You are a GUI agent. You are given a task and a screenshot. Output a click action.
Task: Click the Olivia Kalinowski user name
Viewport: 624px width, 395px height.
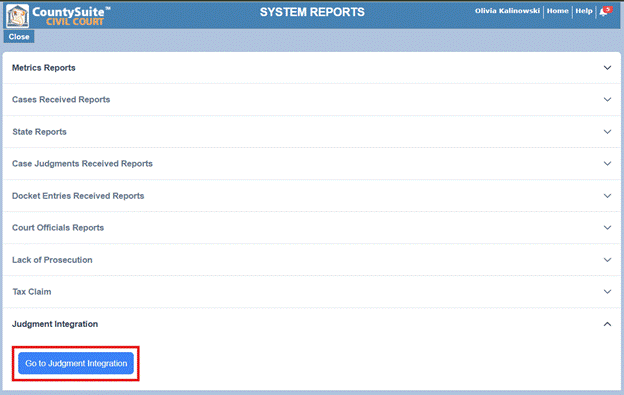click(507, 11)
